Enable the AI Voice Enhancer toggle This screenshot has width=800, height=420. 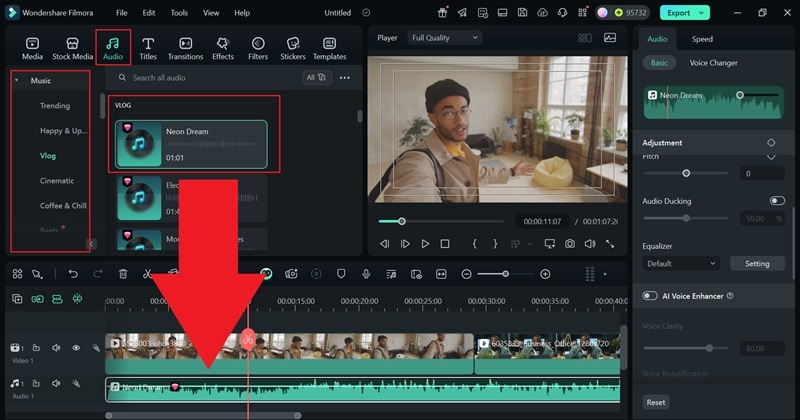(x=650, y=296)
